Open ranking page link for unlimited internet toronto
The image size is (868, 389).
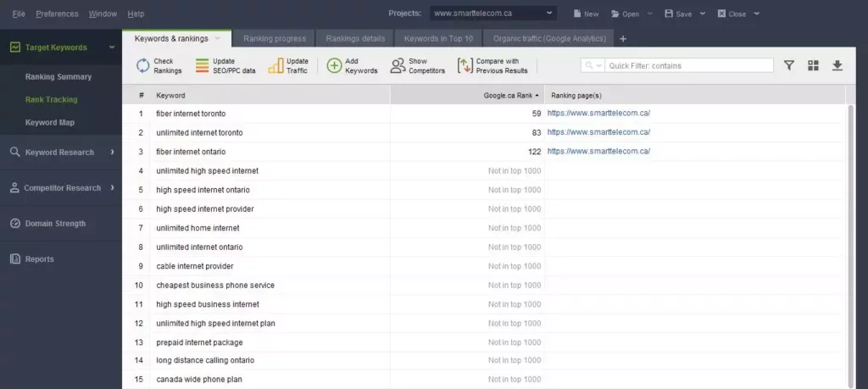coord(598,132)
